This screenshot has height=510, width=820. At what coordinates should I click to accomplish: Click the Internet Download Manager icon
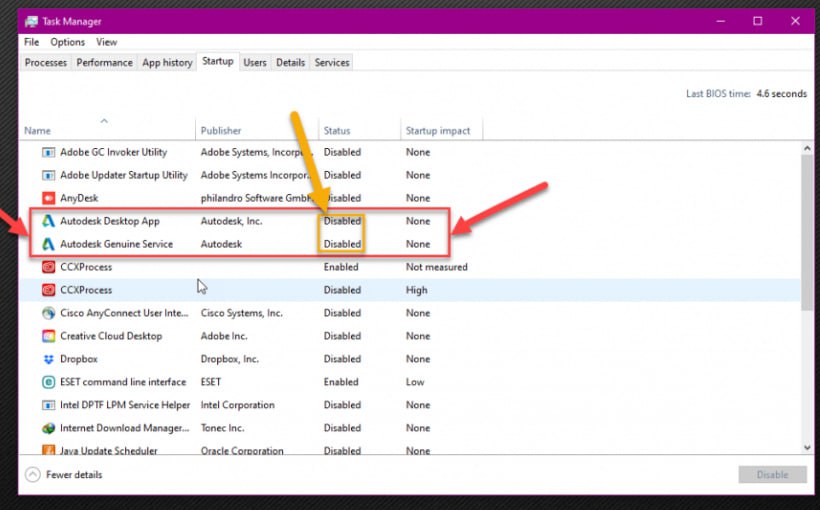tap(48, 428)
